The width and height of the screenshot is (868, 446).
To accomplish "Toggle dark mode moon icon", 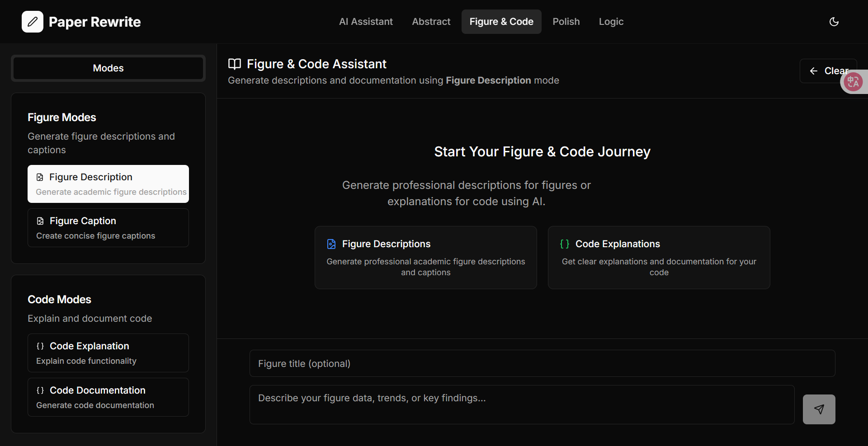I will pyautogui.click(x=834, y=22).
